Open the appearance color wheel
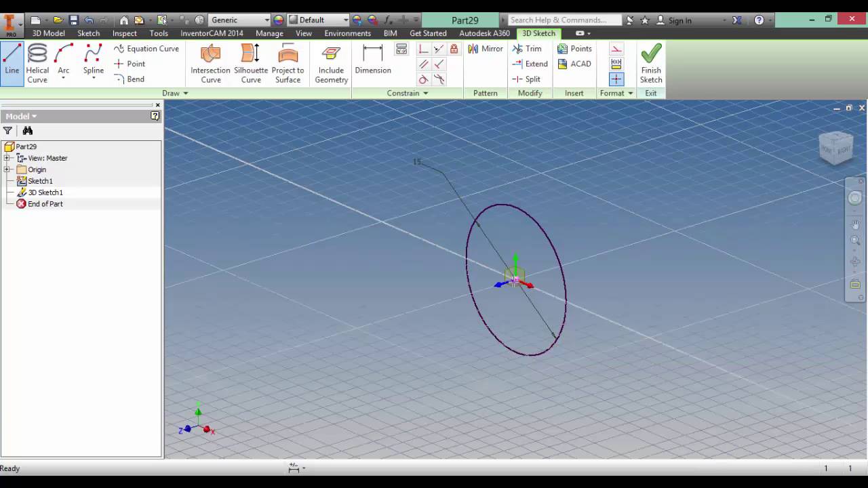The image size is (868, 488). (x=279, y=20)
